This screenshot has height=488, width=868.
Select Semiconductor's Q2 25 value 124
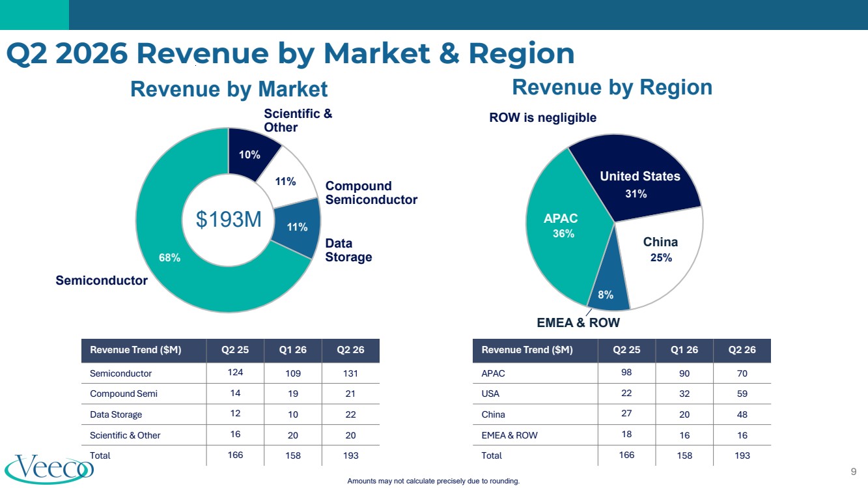point(235,373)
